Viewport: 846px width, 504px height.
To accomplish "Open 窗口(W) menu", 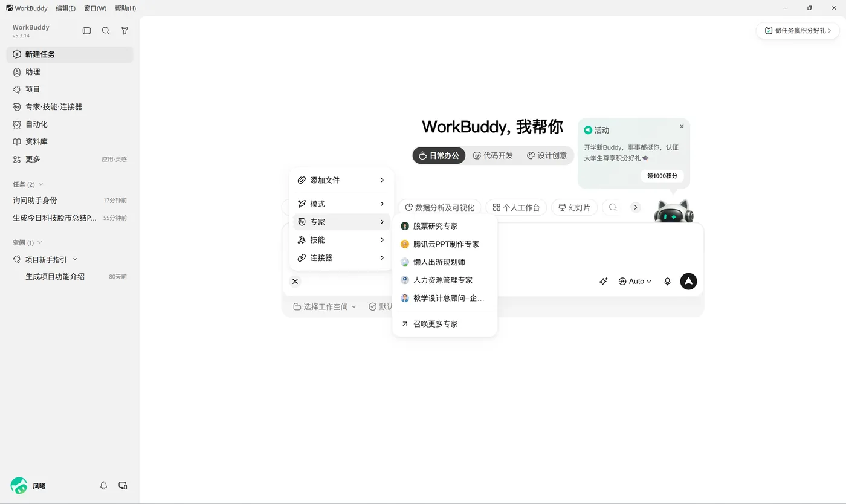I will coord(95,8).
